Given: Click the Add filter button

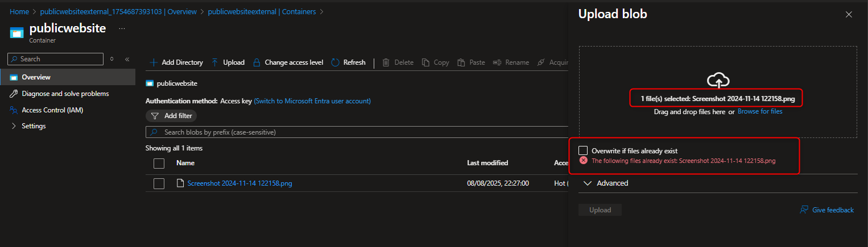Looking at the screenshot, I should pos(171,116).
